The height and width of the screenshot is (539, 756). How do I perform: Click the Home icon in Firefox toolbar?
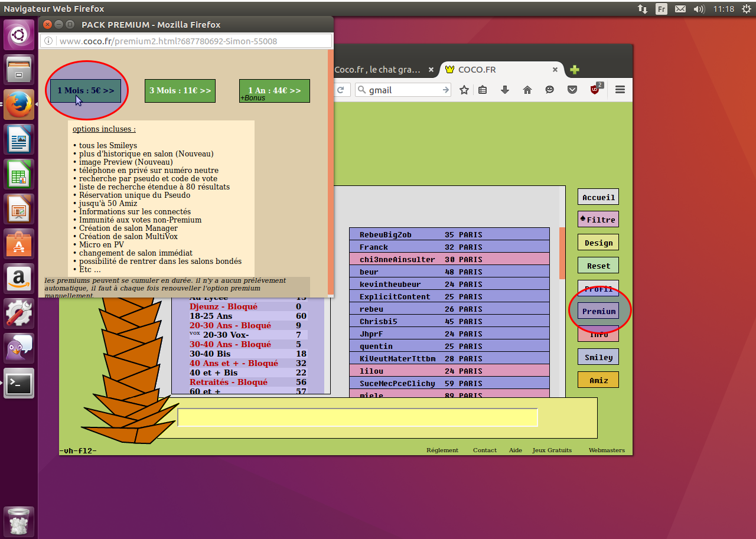coord(527,90)
